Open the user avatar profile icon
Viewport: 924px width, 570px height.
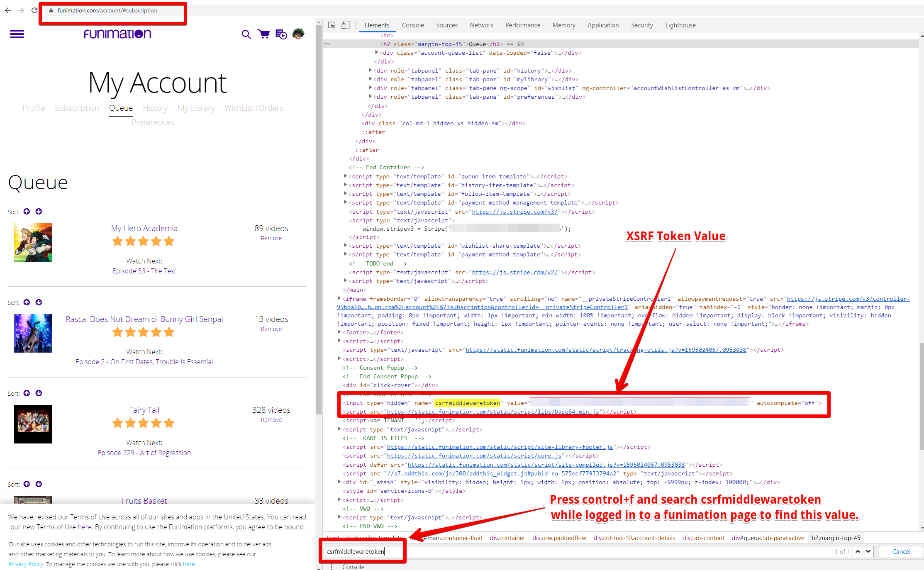(298, 34)
